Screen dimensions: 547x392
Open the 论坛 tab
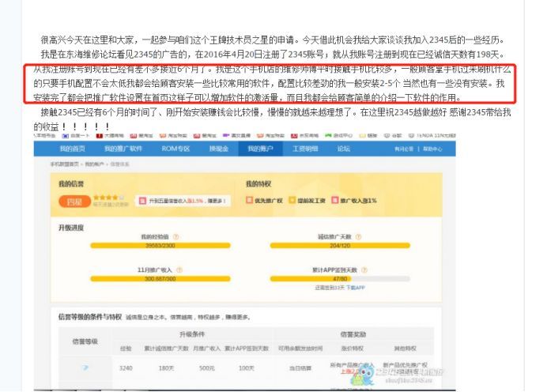tap(344, 149)
